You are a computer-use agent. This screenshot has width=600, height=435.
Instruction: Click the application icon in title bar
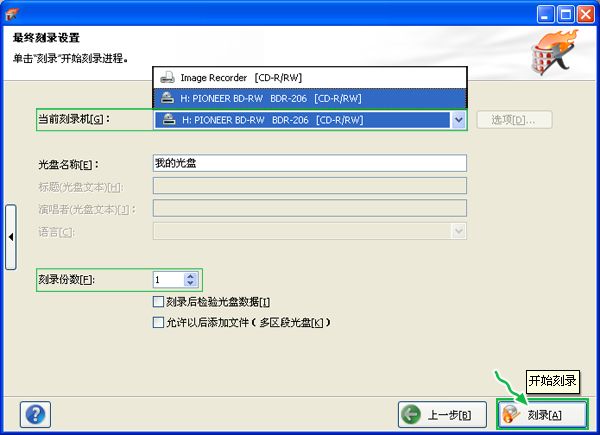tap(12, 14)
